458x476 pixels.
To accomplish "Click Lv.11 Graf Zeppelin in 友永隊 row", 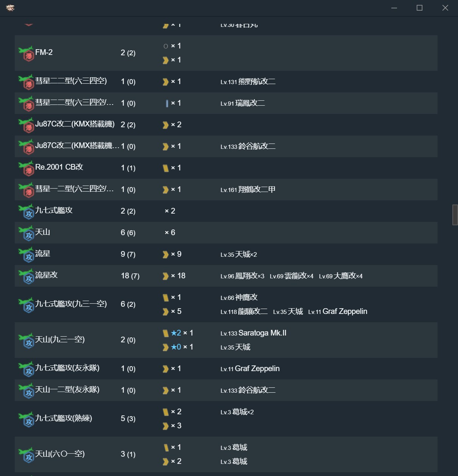I will pyautogui.click(x=250, y=368).
